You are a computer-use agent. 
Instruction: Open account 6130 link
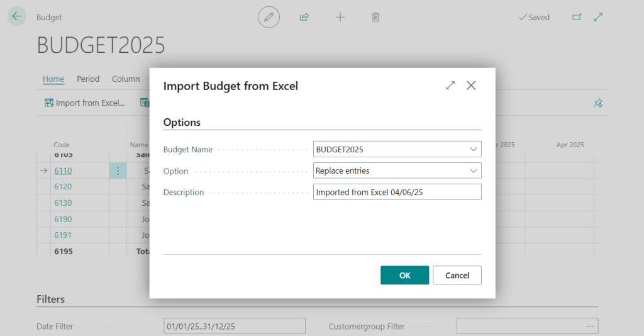click(x=63, y=203)
